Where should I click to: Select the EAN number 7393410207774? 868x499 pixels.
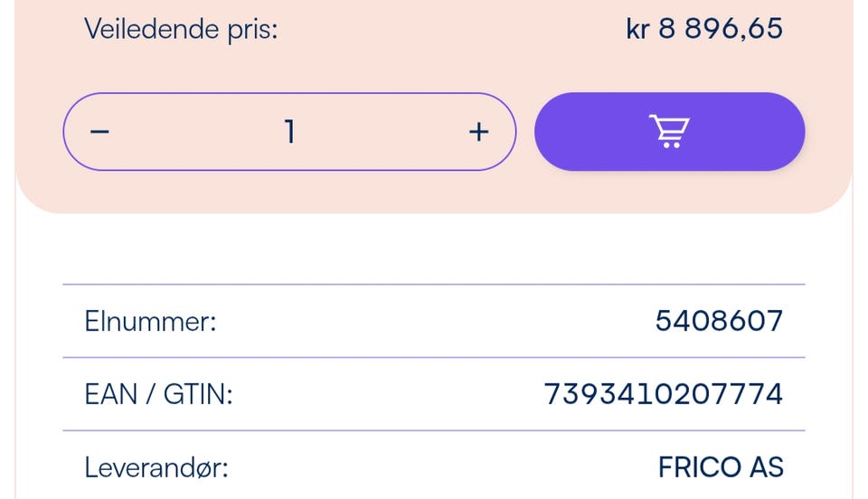(x=663, y=394)
